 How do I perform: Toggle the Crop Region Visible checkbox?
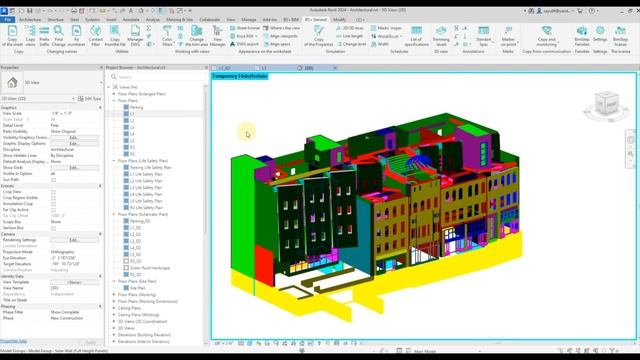click(53, 198)
